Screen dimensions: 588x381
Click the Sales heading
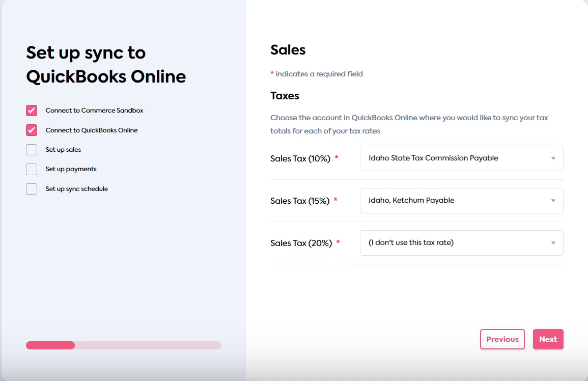click(288, 49)
